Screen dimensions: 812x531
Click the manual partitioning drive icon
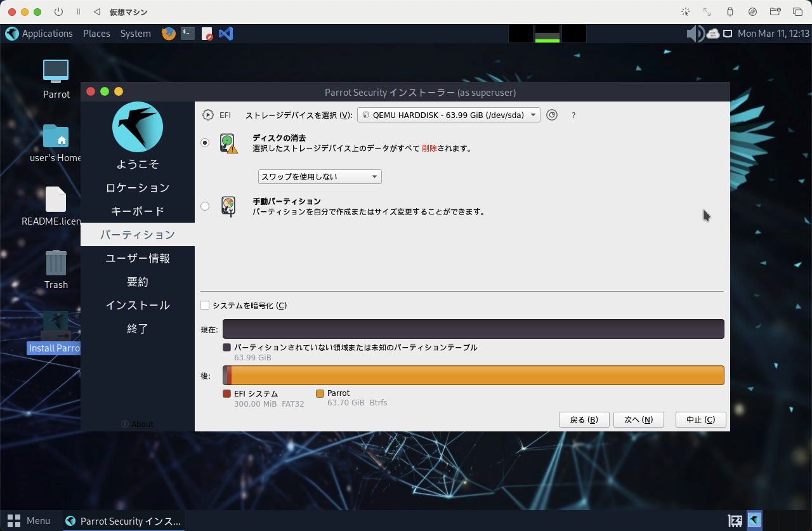(x=228, y=207)
